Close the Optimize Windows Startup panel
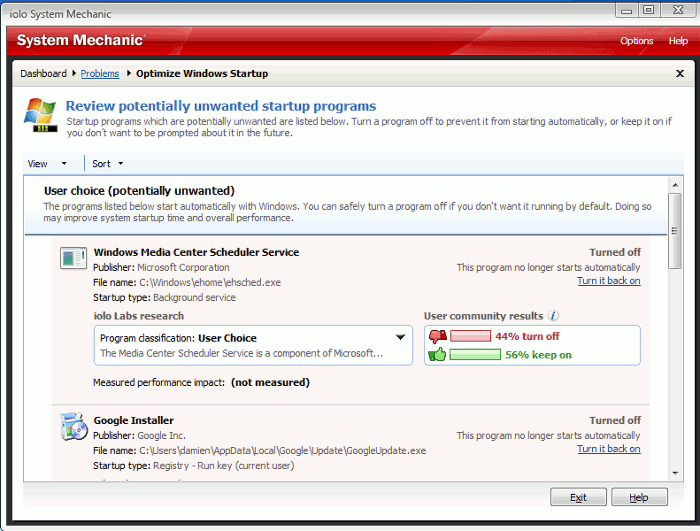 tap(680, 73)
